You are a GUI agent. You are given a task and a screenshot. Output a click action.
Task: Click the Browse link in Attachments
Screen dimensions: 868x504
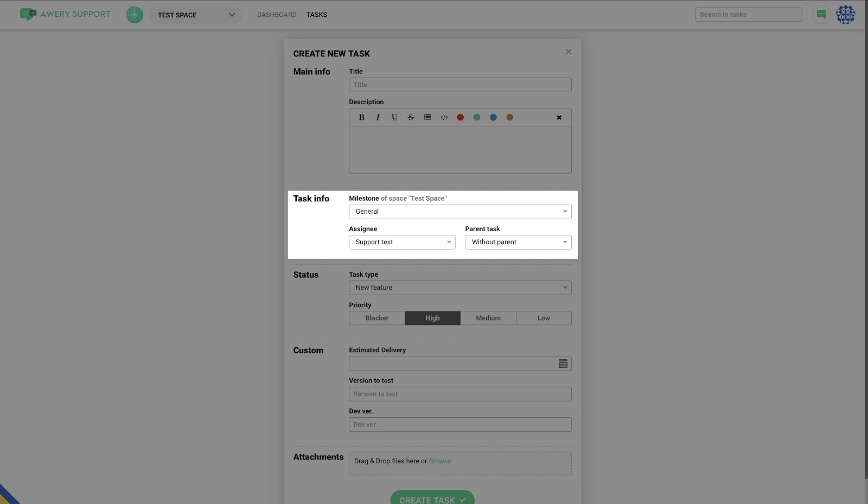point(439,461)
